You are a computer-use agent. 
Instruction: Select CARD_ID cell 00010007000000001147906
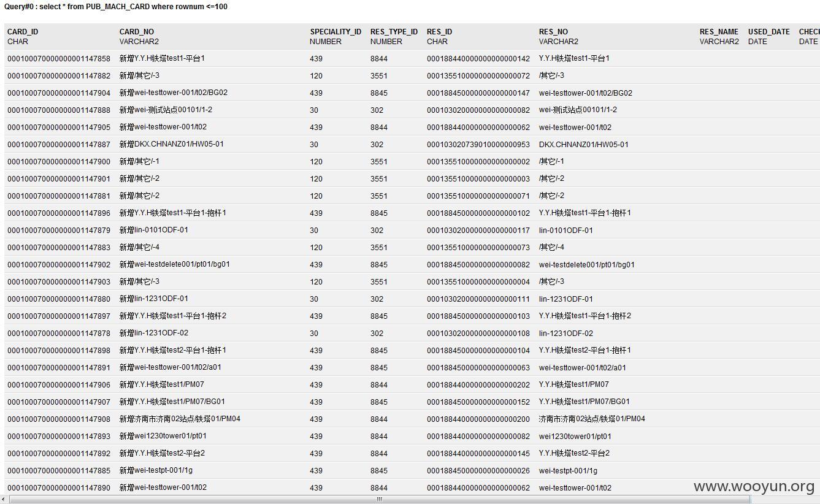click(x=59, y=385)
